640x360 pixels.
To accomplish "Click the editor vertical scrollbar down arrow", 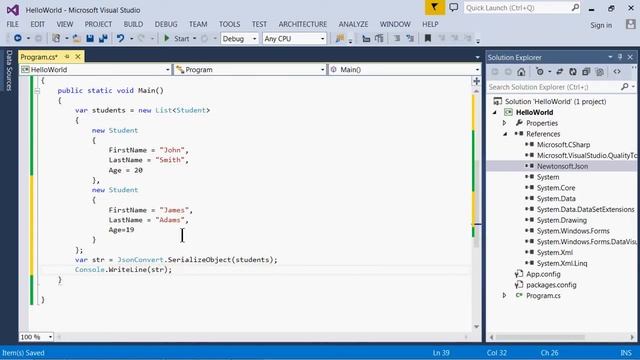I will tap(476, 327).
